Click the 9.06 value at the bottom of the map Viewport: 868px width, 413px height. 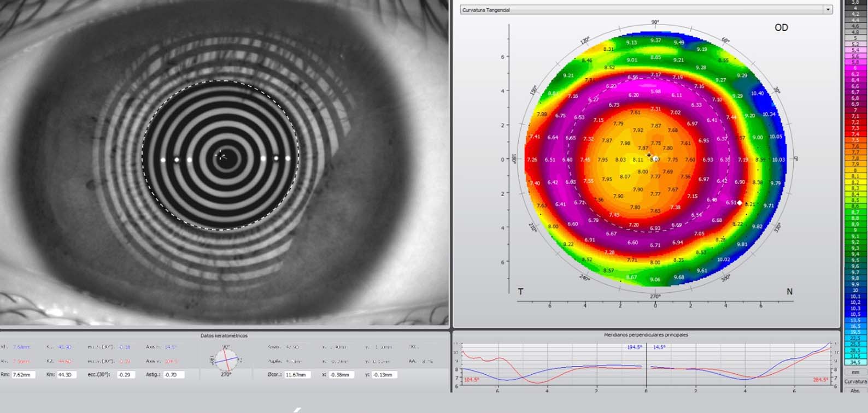655,280
